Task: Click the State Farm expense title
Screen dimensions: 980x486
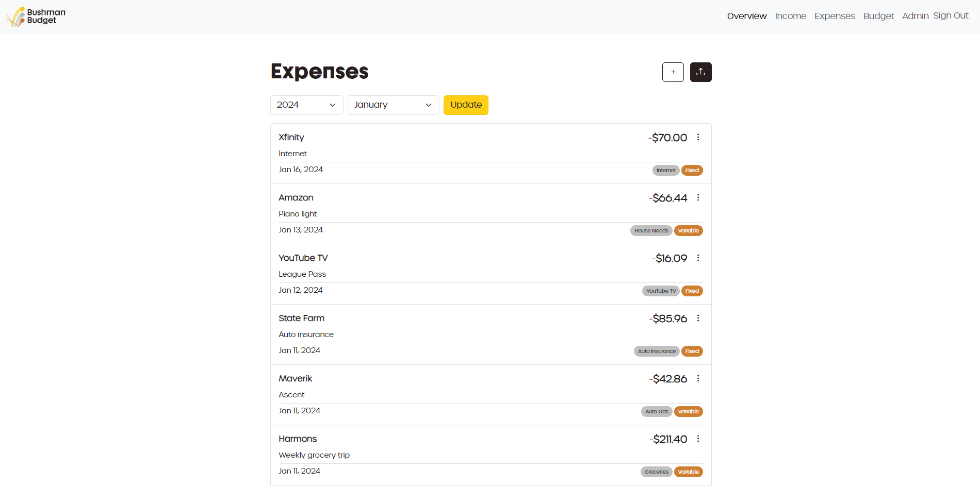Action: pos(302,319)
